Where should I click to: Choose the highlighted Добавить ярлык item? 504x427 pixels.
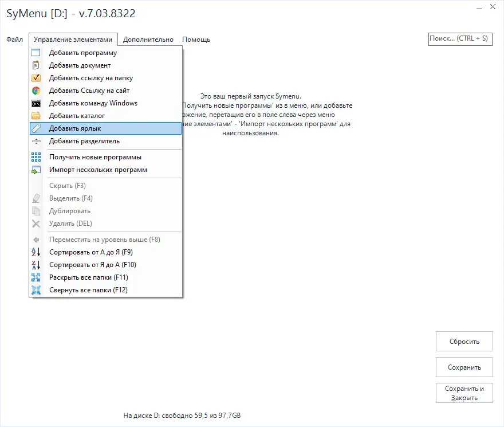tap(106, 128)
